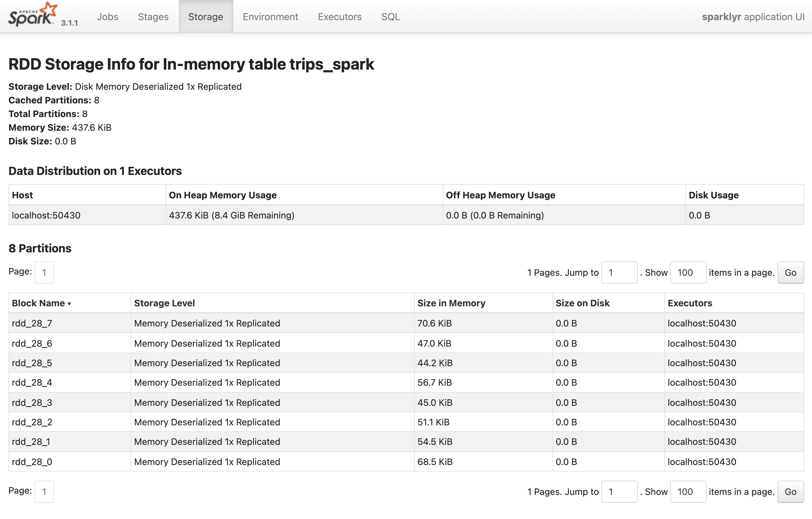This screenshot has width=812, height=519.
Task: Open the Environment tab
Action: point(270,17)
